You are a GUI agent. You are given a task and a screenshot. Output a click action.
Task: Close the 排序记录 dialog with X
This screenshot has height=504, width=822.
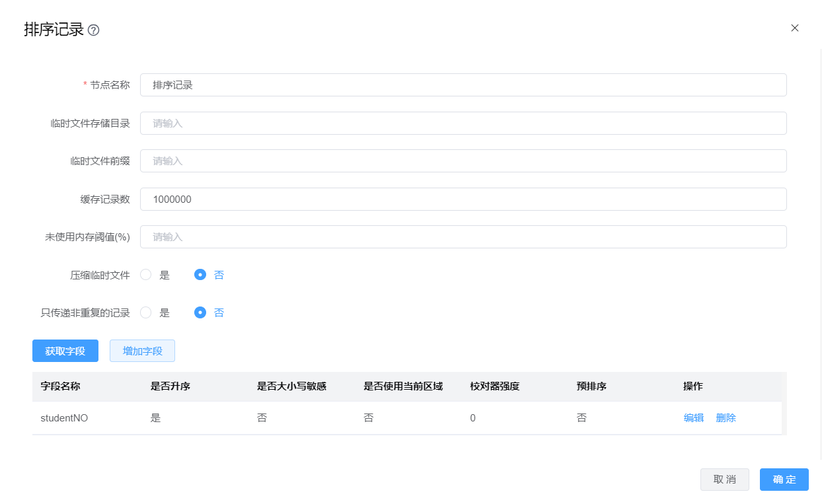coord(795,28)
